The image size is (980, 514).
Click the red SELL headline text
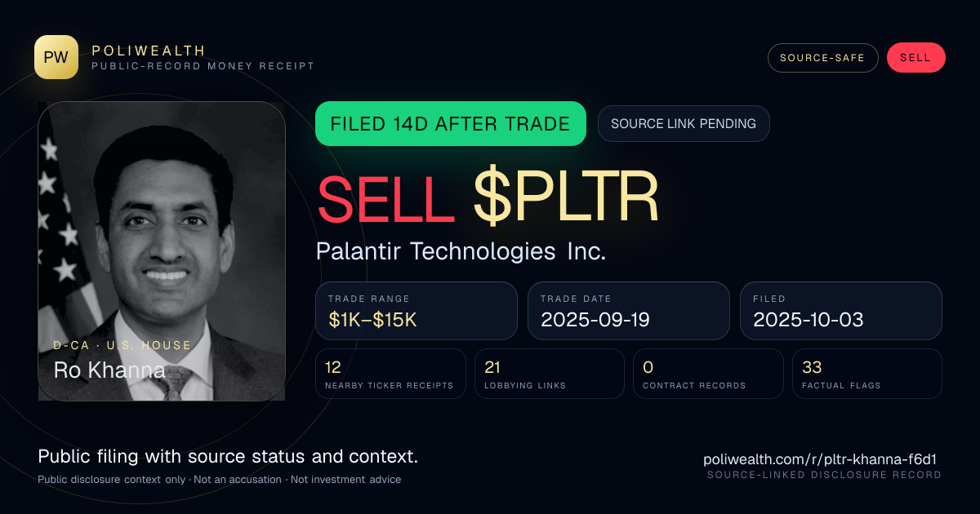point(385,198)
